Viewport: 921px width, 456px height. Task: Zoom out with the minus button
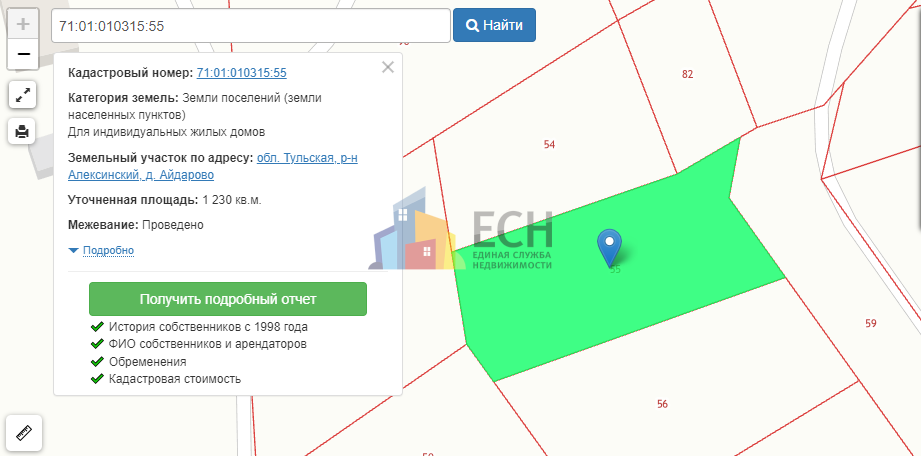point(23,55)
